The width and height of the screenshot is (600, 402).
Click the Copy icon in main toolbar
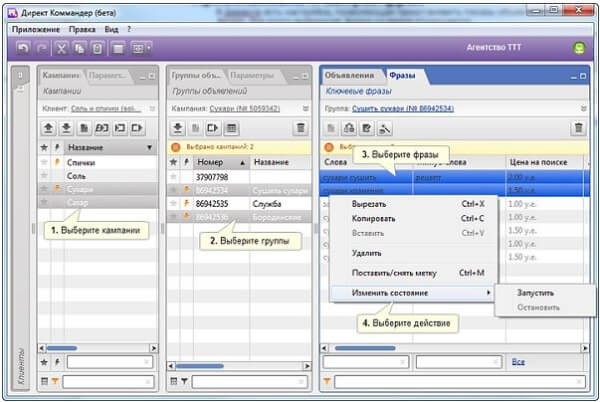(x=78, y=48)
